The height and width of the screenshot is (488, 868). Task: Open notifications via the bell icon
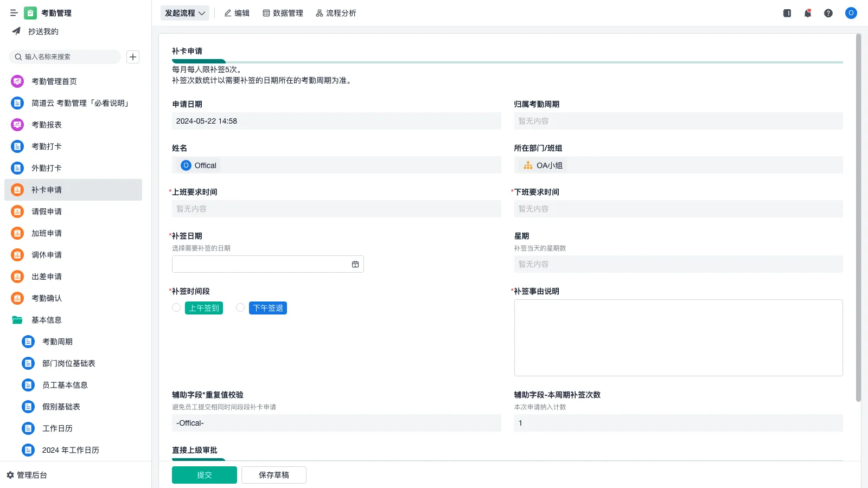click(807, 13)
